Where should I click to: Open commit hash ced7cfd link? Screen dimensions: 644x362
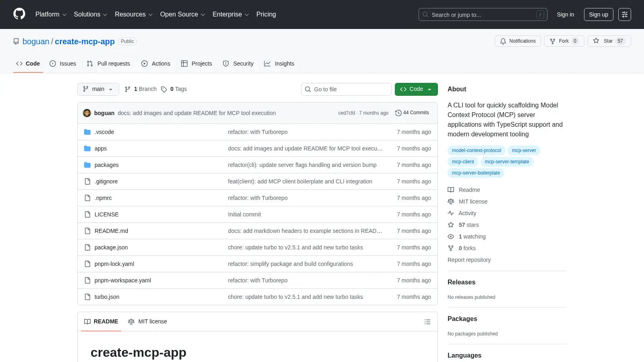pyautogui.click(x=347, y=113)
